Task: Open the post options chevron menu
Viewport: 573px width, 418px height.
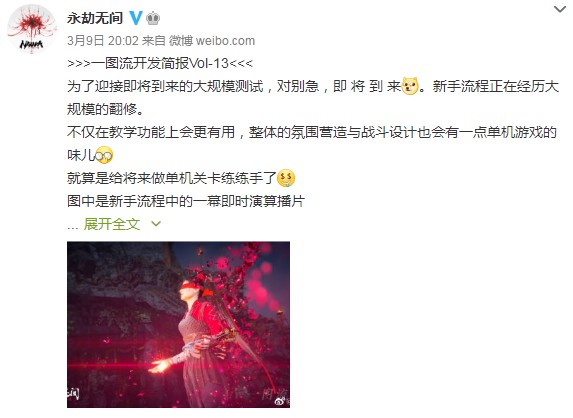Action: pyautogui.click(x=559, y=9)
